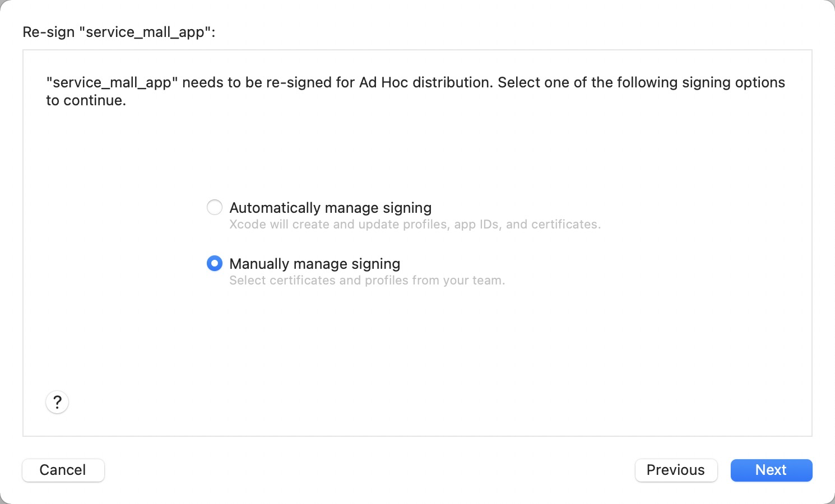
Task: Dismiss the dialog using Cancel
Action: pyautogui.click(x=63, y=470)
